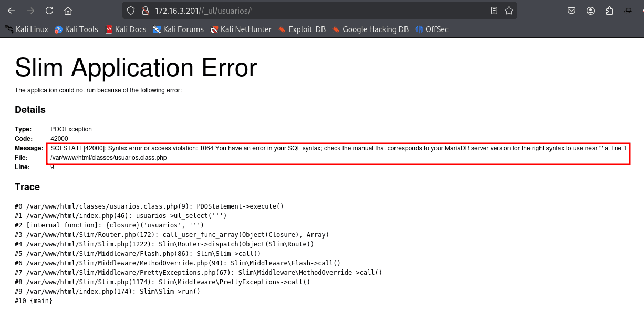
Task: Open the Kali NetHunter bookmark
Action: [x=241, y=29]
